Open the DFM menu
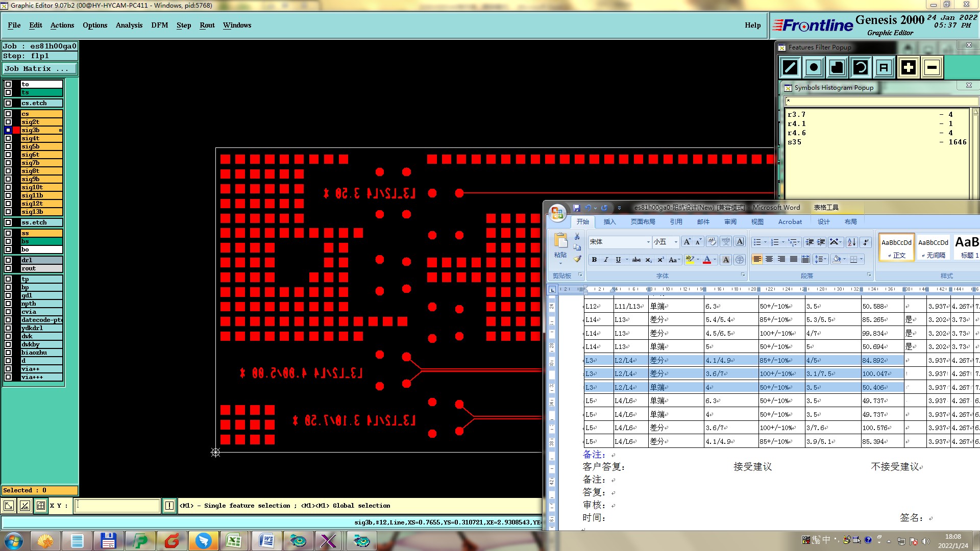This screenshot has height=551, width=980. (159, 25)
